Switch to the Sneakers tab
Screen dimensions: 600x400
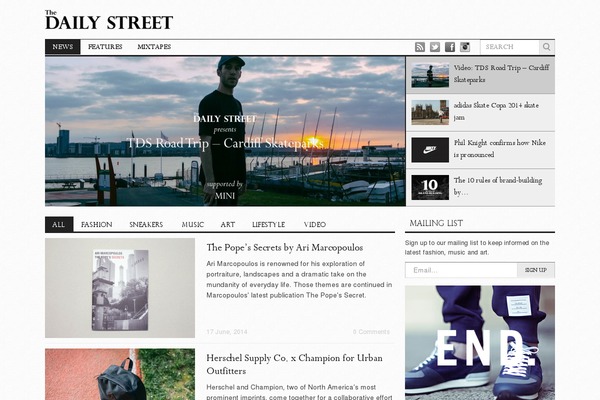point(146,225)
